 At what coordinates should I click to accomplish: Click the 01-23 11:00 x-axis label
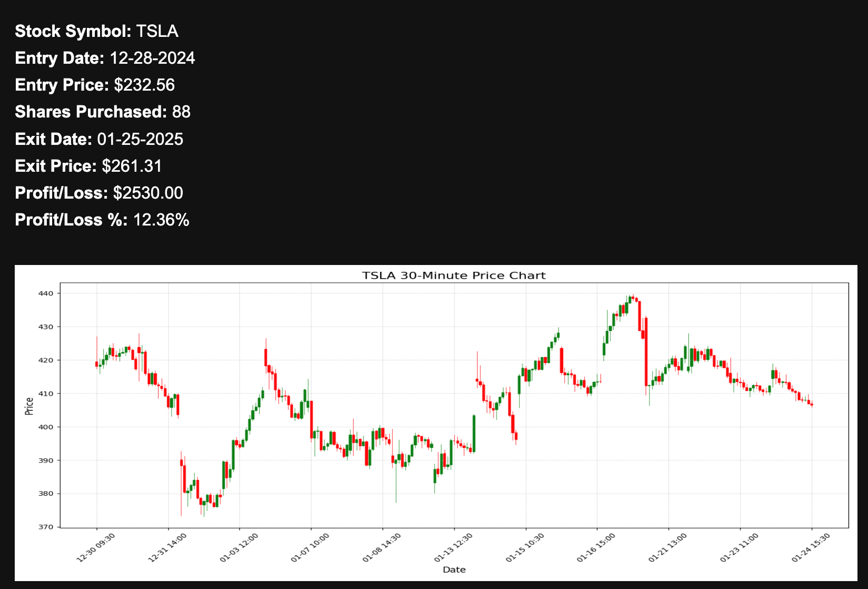739,547
